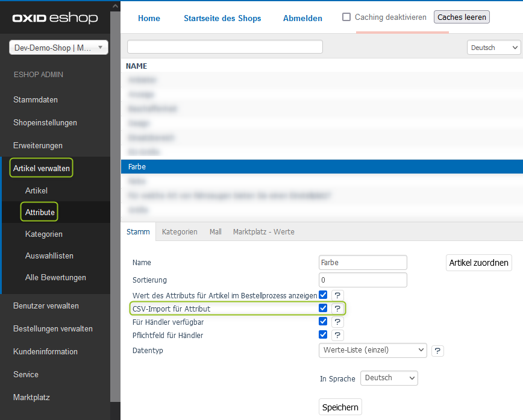This screenshot has height=420, width=523.
Task: Open the Datentyp Werte-Liste (einzel) dropdown
Action: click(373, 350)
